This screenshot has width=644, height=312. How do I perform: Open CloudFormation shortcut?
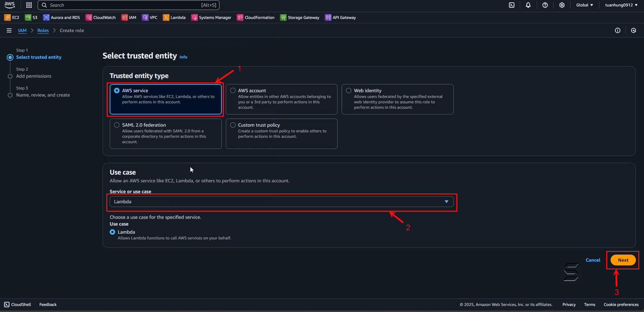[256, 18]
